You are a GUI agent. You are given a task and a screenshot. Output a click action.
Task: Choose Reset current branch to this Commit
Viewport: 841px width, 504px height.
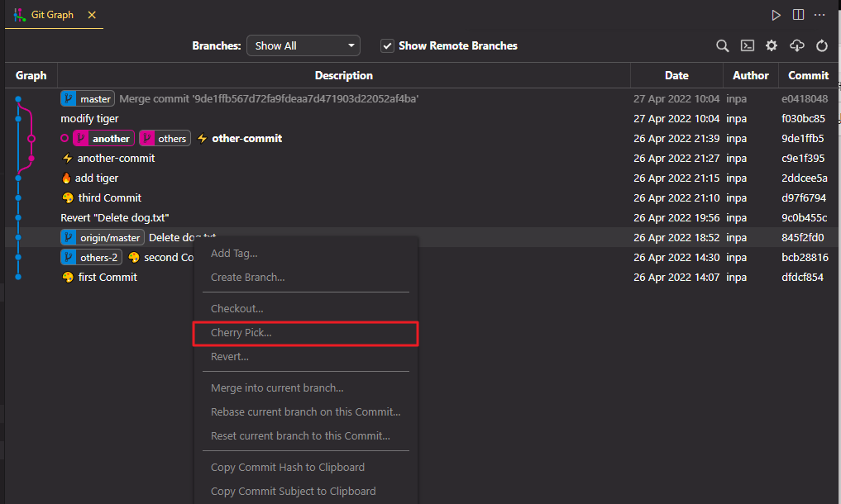point(306,436)
